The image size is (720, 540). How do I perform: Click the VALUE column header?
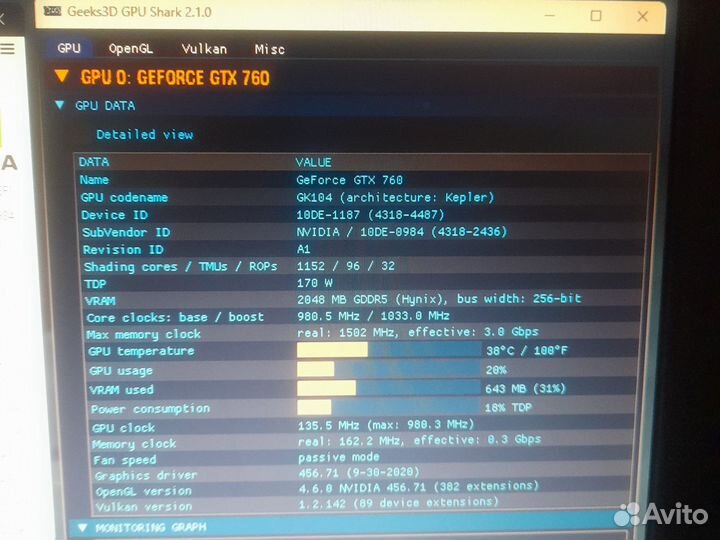click(x=314, y=162)
